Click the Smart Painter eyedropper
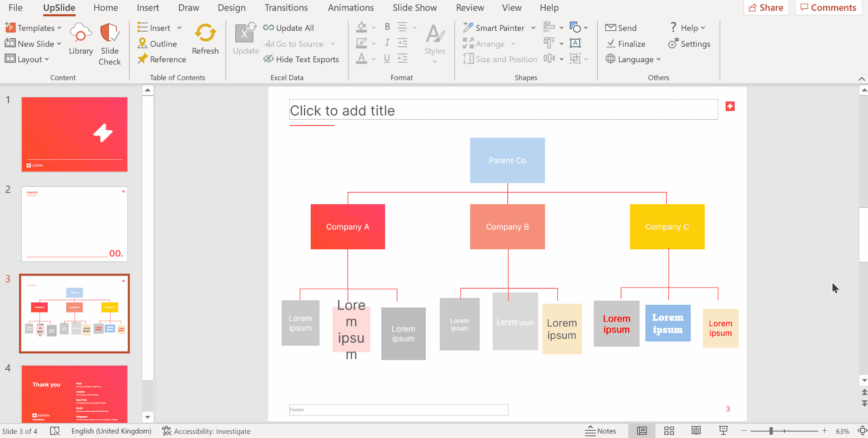The height and width of the screenshot is (438, 868). 468,27
